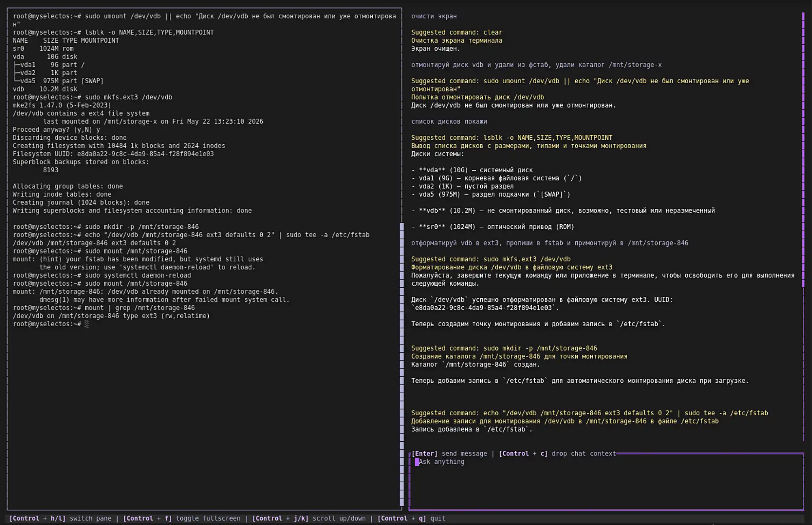Click the terminal command "sudo systemctl daemon-reload"

tap(138, 276)
